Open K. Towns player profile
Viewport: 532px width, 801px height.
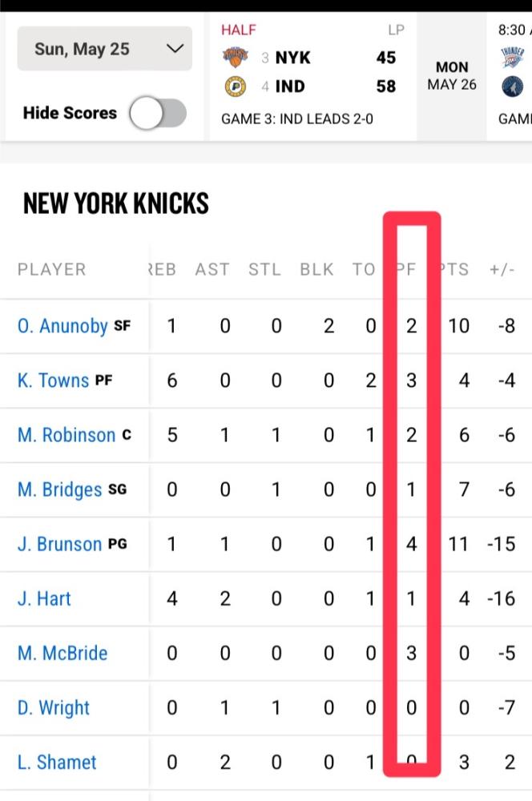pos(53,380)
